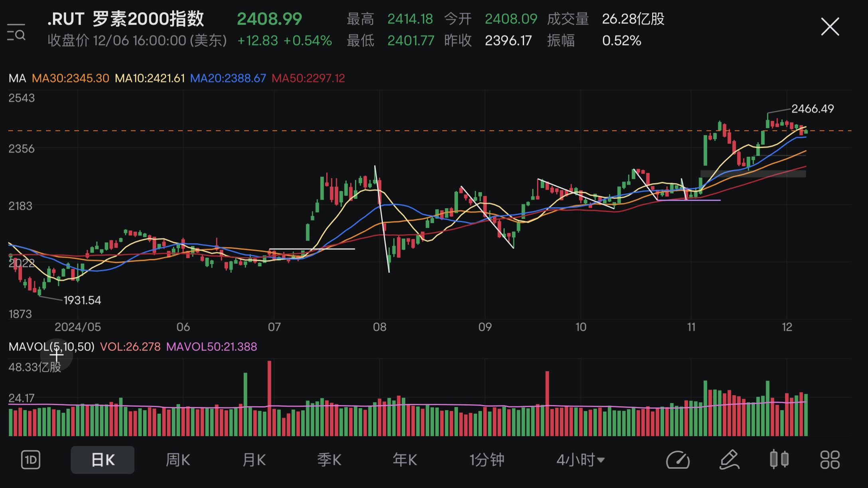Image resolution: width=868 pixels, height=488 pixels.
Task: Click the MA indicator name label
Action: (17, 78)
